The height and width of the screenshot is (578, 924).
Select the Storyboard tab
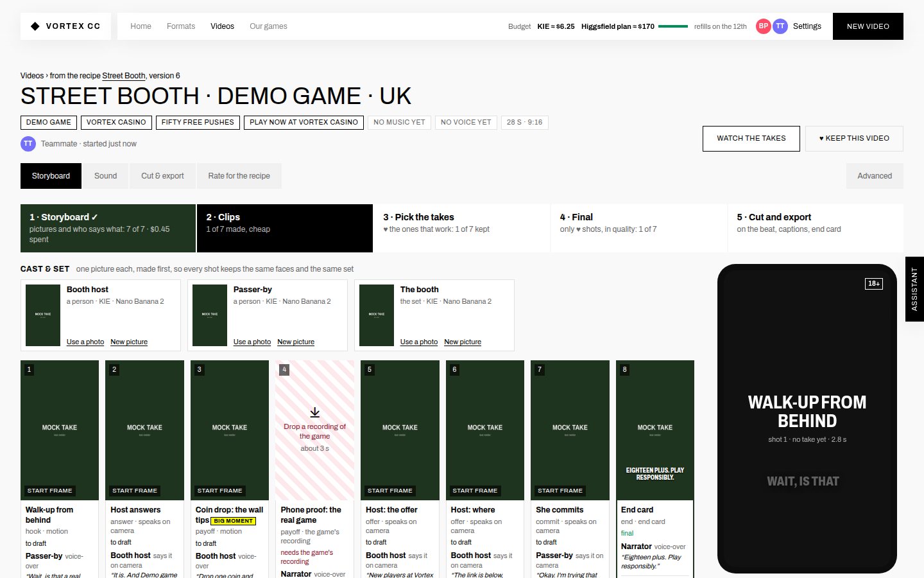click(51, 176)
